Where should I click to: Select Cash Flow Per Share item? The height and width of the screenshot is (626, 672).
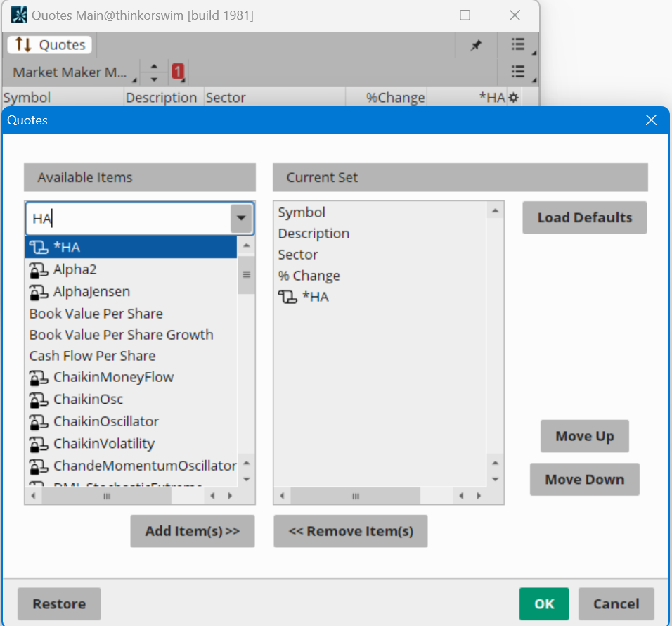(131, 356)
